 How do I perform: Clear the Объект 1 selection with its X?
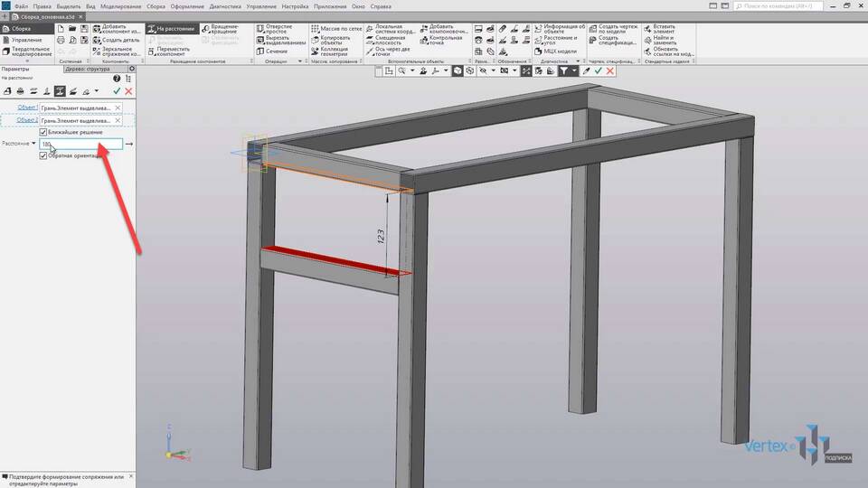point(118,108)
